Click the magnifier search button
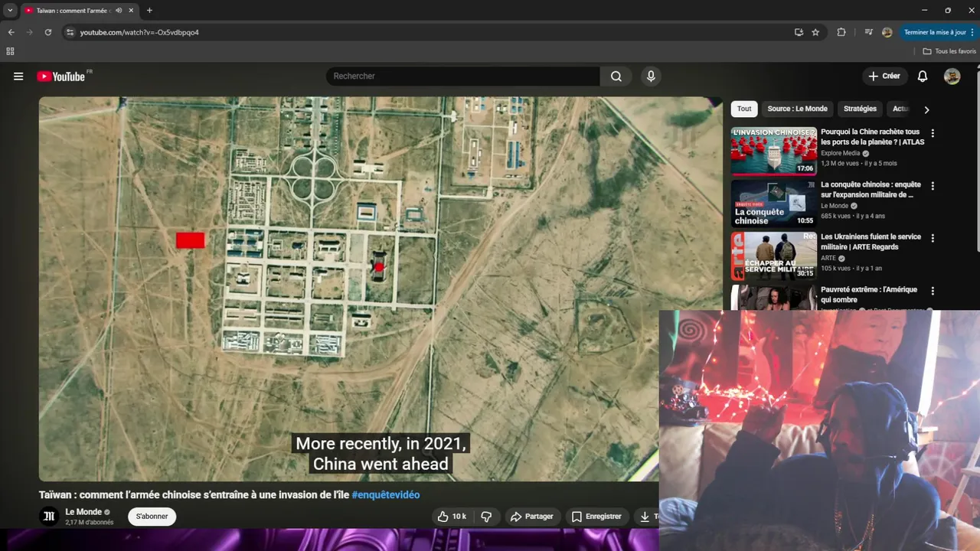 pos(616,77)
